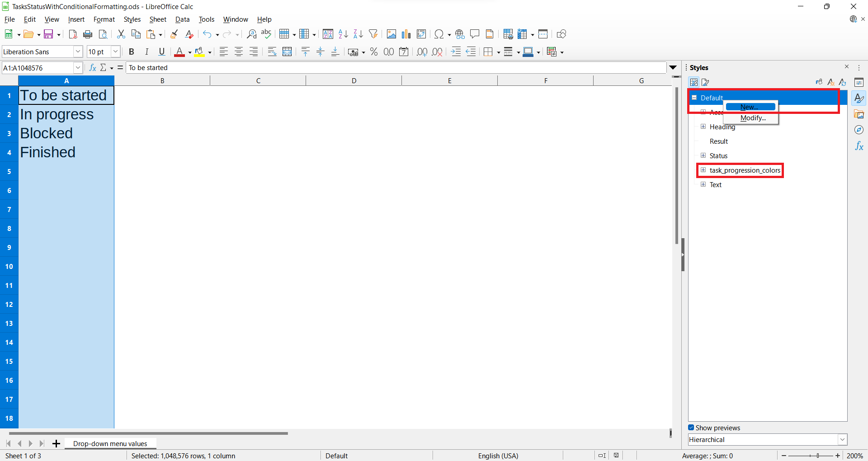Click English (USA) language in status bar
The image size is (868, 461).
(x=498, y=456)
